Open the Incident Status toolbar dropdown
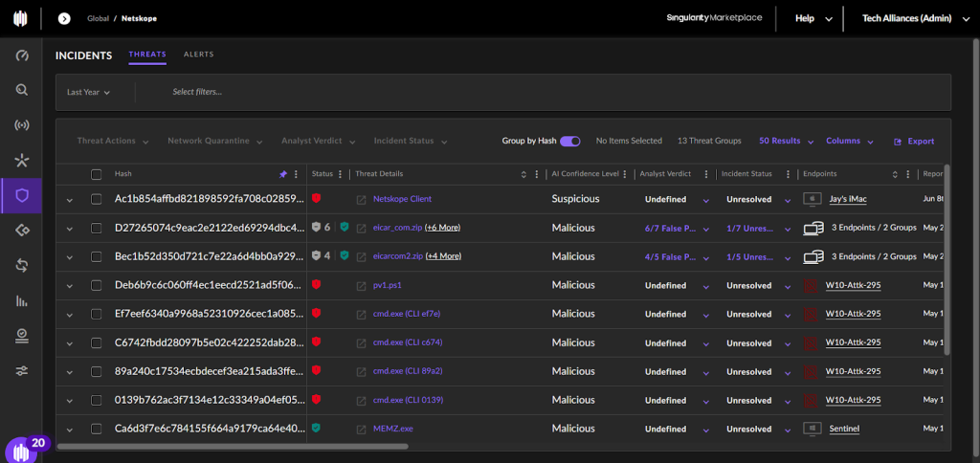Screen dimensions: 980x463 pos(411,142)
